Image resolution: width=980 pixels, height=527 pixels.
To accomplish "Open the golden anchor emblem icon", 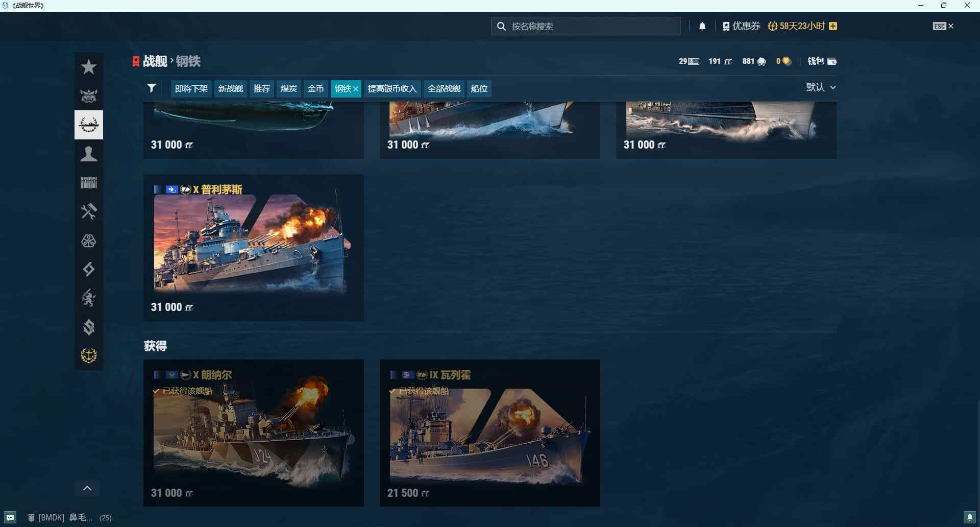I will [89, 355].
